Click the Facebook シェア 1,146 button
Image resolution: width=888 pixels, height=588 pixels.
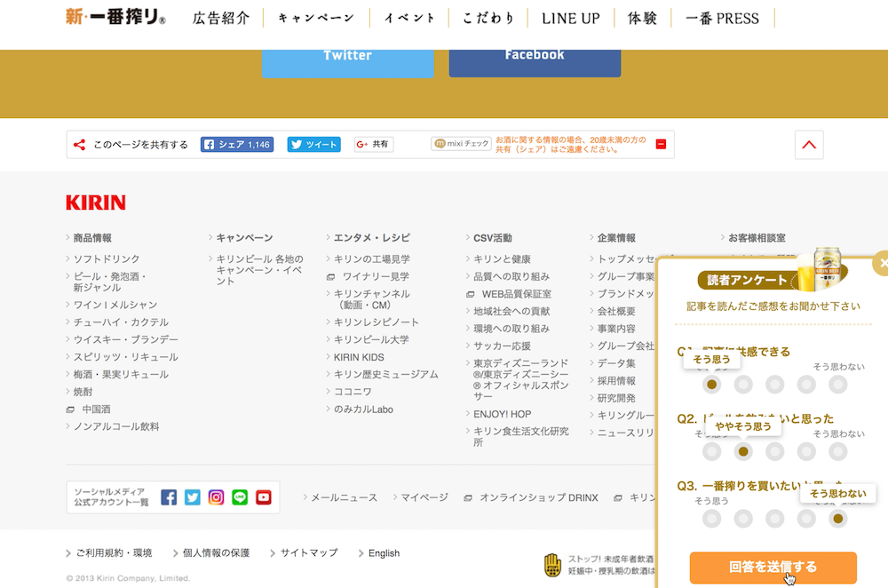(x=237, y=145)
